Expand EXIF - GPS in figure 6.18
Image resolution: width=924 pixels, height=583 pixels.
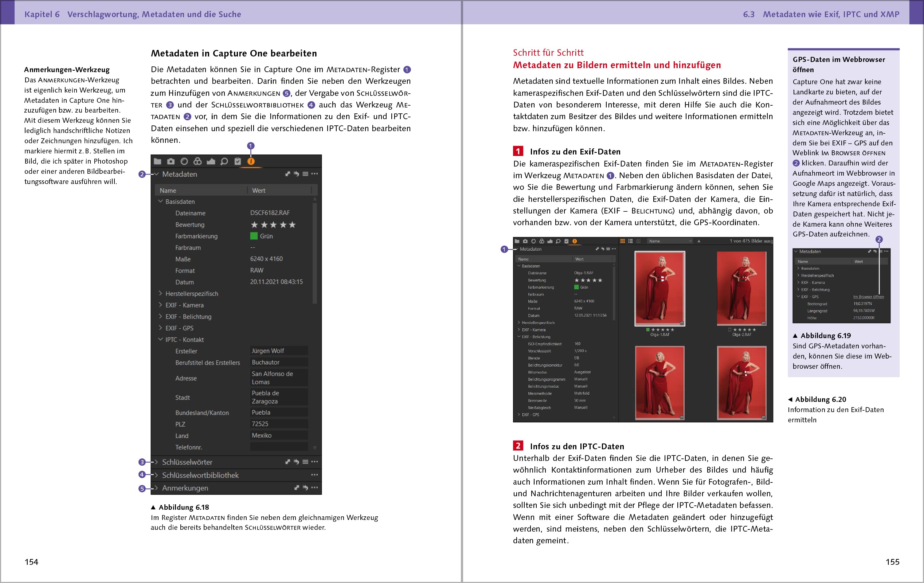click(x=160, y=328)
